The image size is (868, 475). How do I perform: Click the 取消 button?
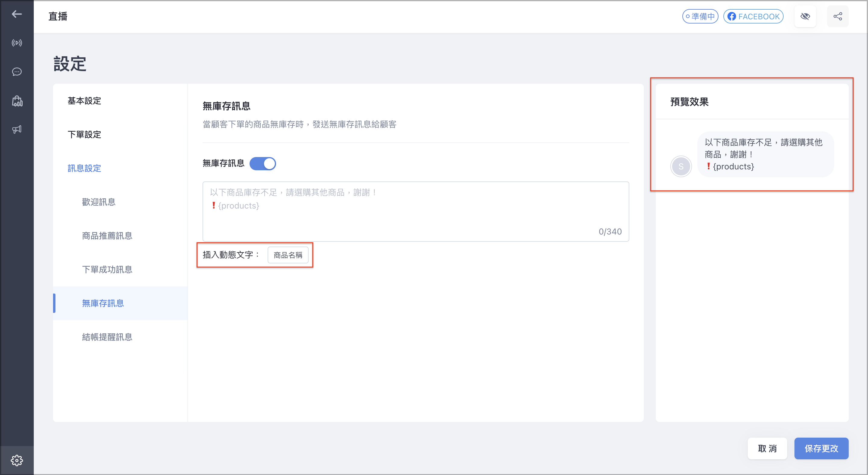pyautogui.click(x=767, y=448)
